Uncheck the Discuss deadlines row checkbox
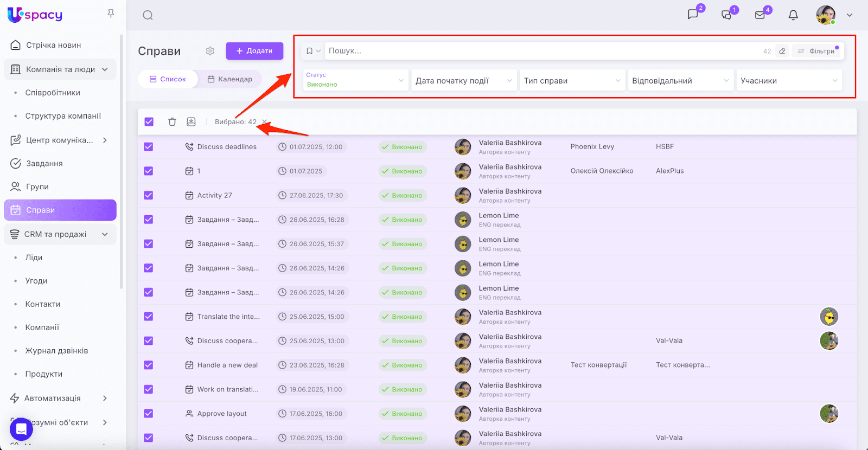The image size is (868, 450). (x=149, y=147)
